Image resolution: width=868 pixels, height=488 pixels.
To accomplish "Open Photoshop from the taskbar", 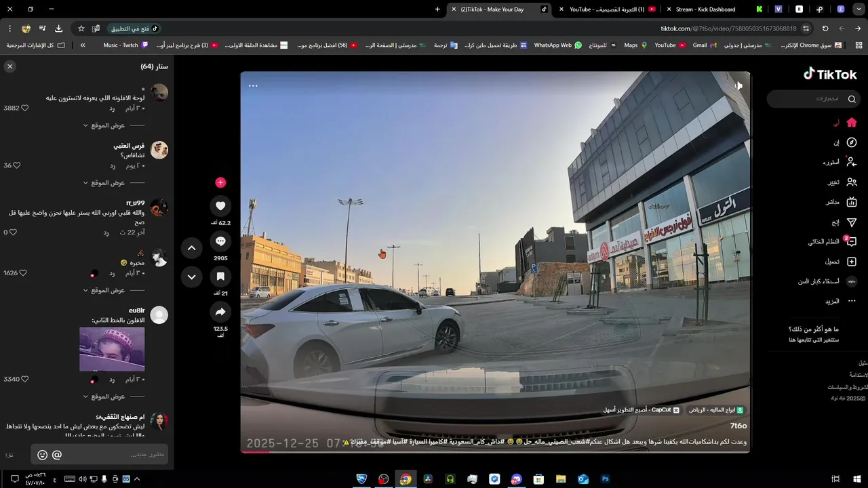I will point(605,479).
